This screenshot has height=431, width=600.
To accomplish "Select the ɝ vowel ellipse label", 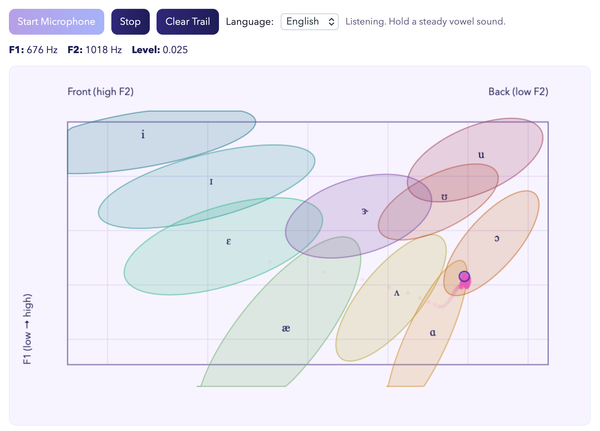I will coord(365,211).
